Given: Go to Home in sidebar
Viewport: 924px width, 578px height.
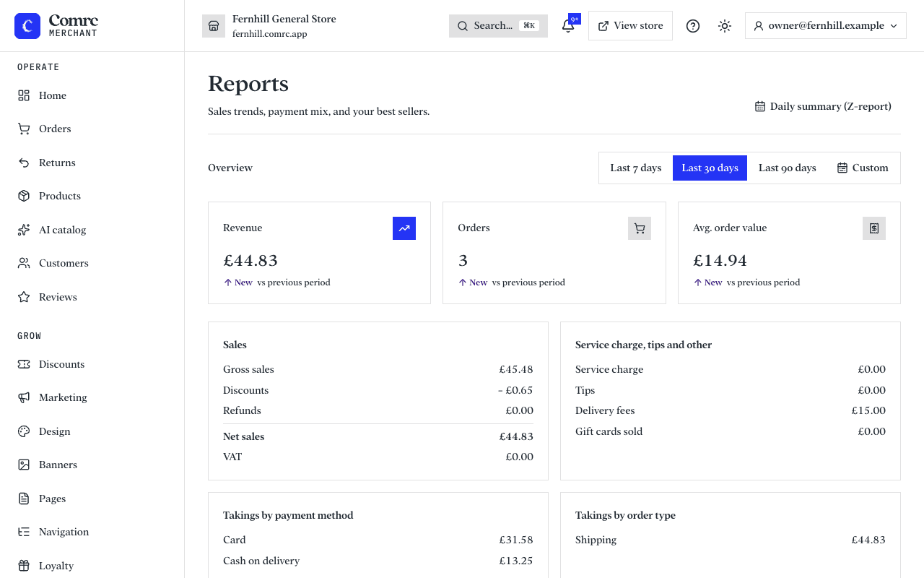Looking at the screenshot, I should (92, 95).
